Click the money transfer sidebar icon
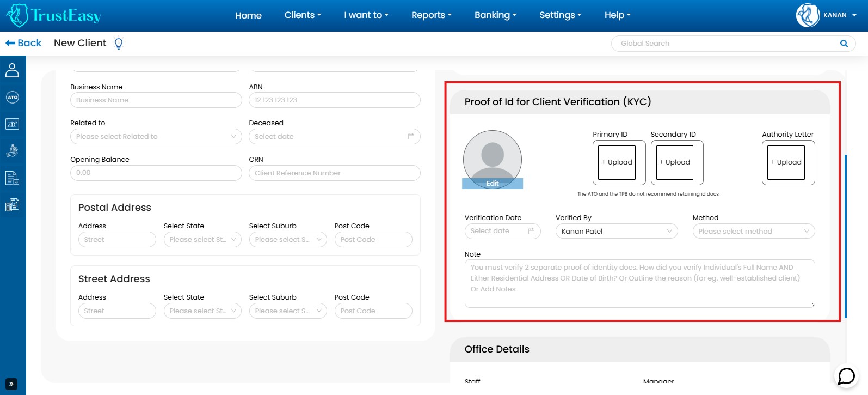This screenshot has height=395, width=868. 12,124
